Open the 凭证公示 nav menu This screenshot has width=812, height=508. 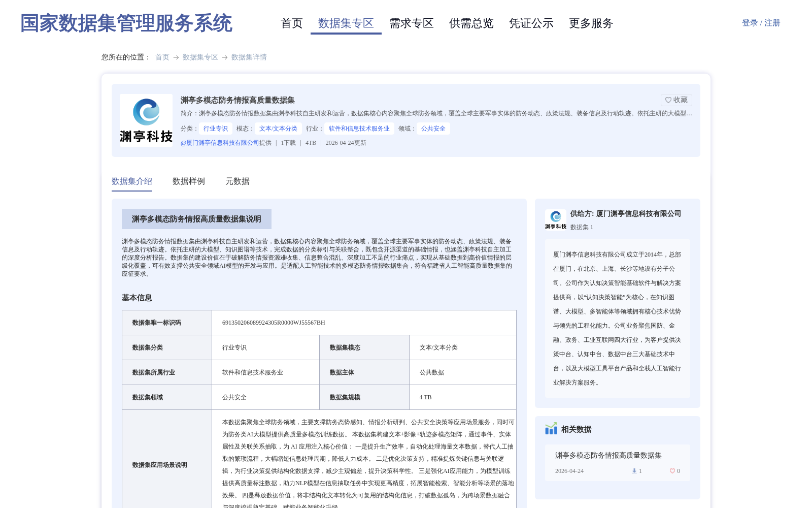531,23
